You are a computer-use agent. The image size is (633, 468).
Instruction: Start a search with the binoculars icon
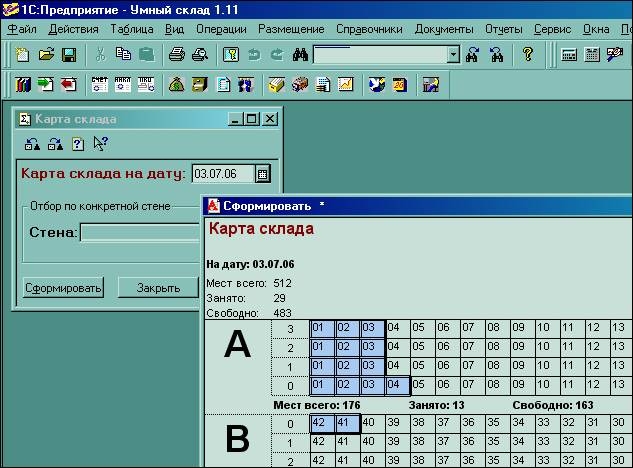point(299,55)
